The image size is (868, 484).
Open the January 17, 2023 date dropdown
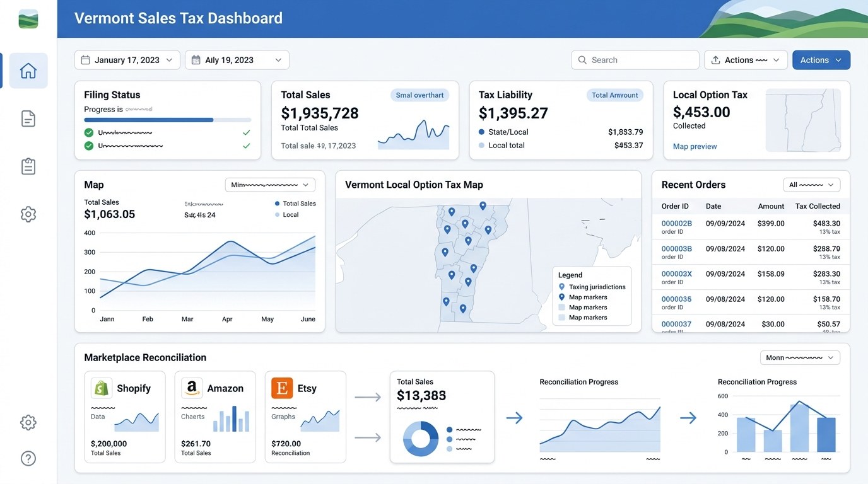[127, 60]
